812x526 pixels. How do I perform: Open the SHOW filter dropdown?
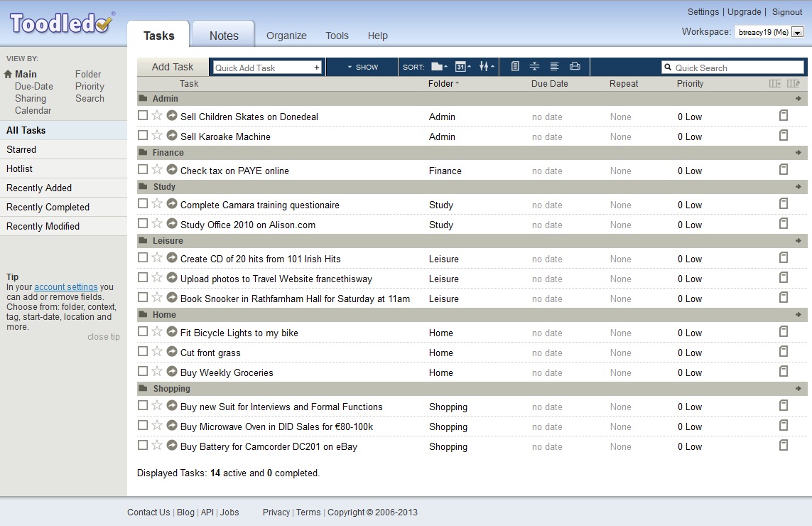(362, 67)
